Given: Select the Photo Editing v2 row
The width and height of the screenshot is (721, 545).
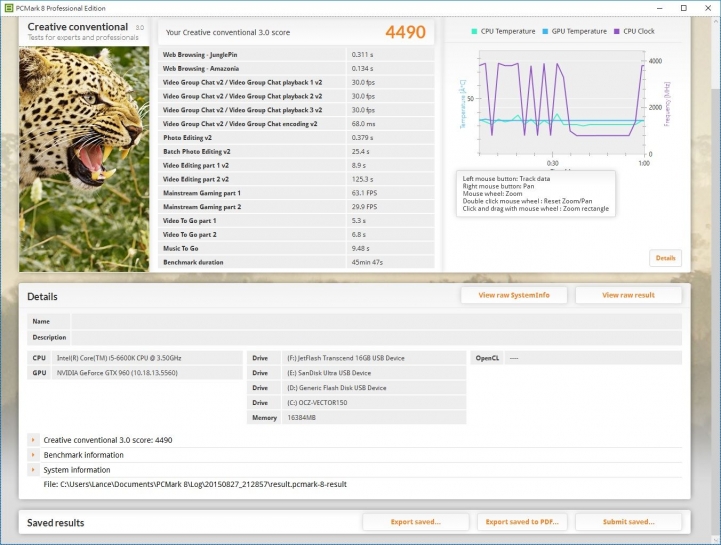Looking at the screenshot, I should pos(296,138).
